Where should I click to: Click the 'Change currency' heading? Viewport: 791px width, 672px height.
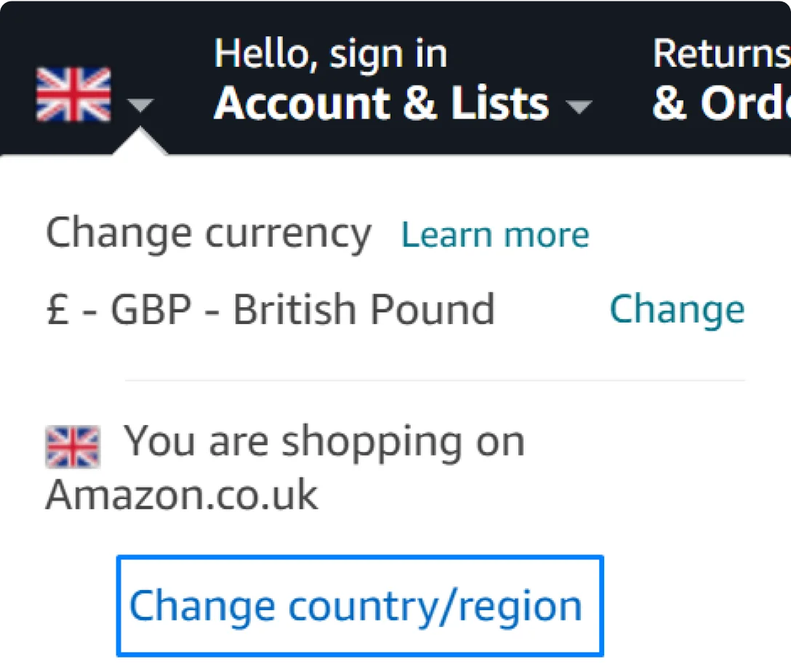209,232
